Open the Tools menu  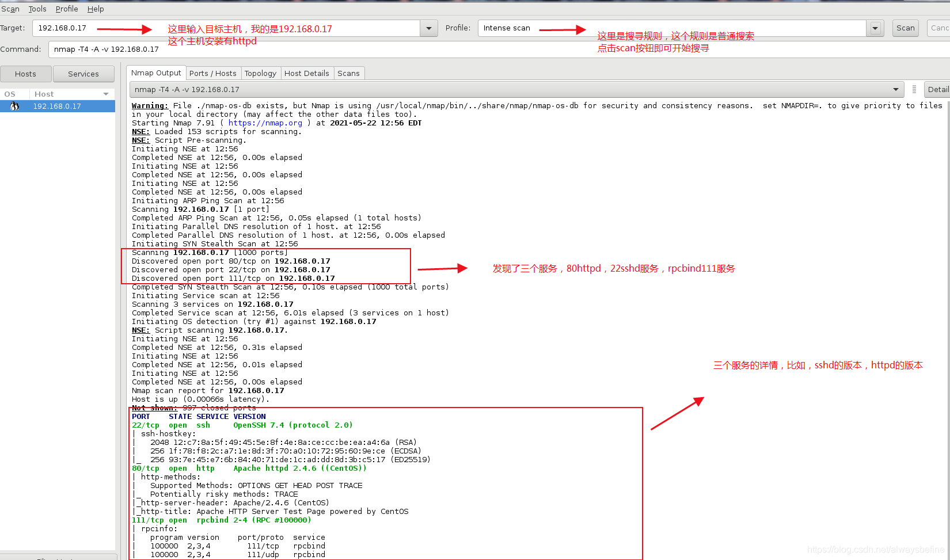37,9
